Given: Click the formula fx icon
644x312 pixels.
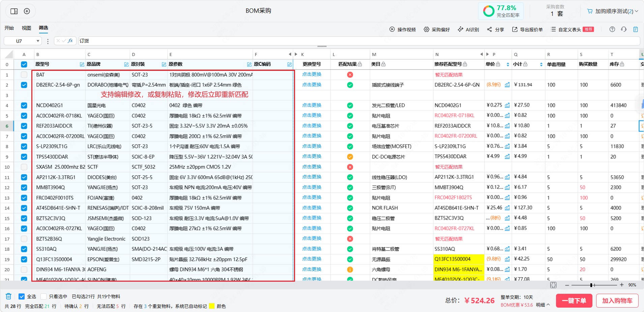Looking at the screenshot, I should coord(70,41).
